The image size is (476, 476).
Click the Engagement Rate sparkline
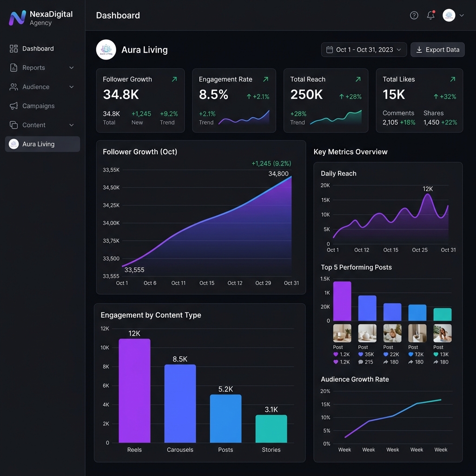(244, 118)
